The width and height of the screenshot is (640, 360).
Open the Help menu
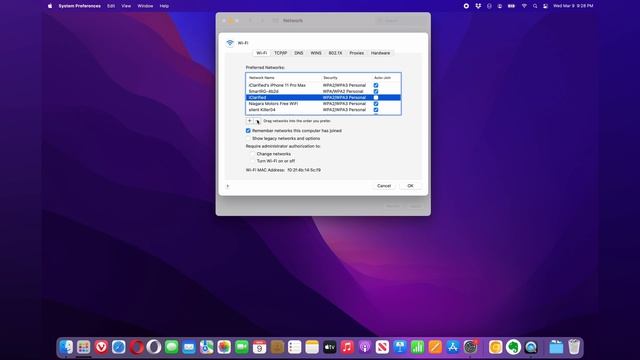pyautogui.click(x=164, y=6)
